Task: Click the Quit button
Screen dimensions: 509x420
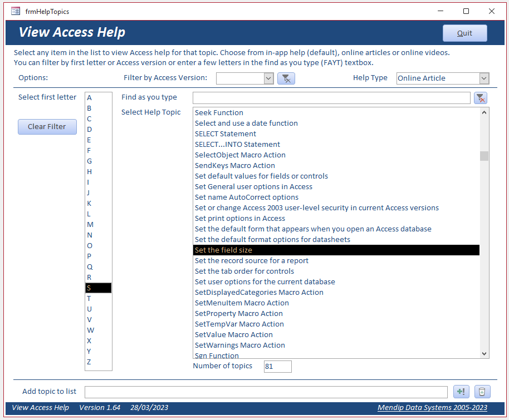Action: pyautogui.click(x=464, y=33)
